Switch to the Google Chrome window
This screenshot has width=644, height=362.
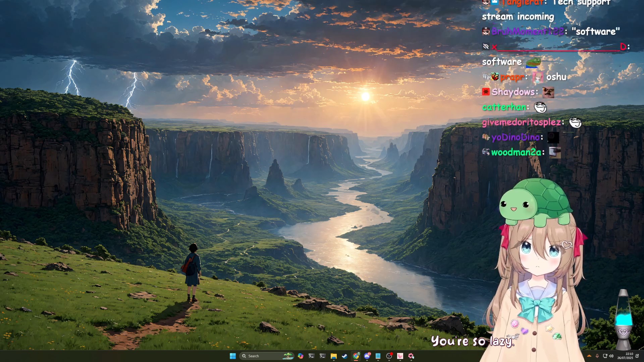(356, 356)
